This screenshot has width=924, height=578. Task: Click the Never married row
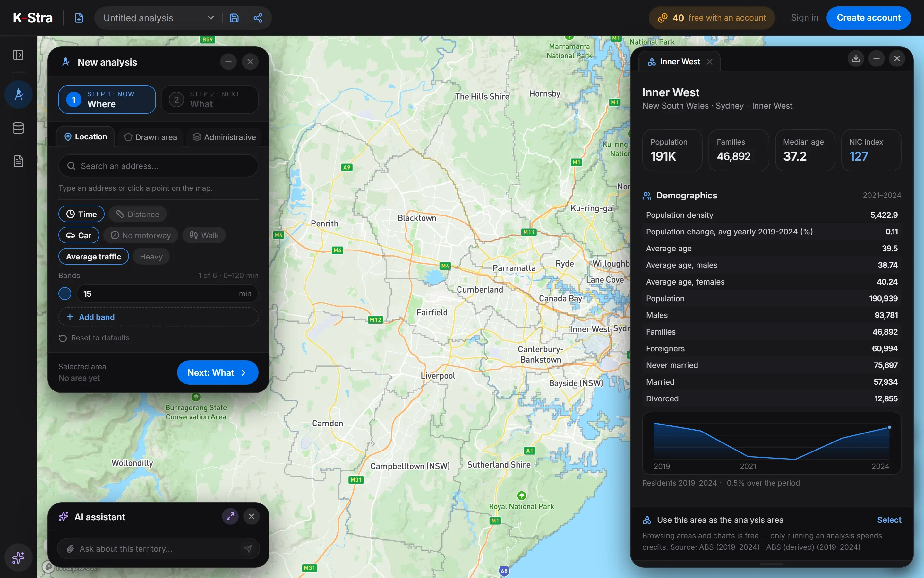tap(772, 365)
